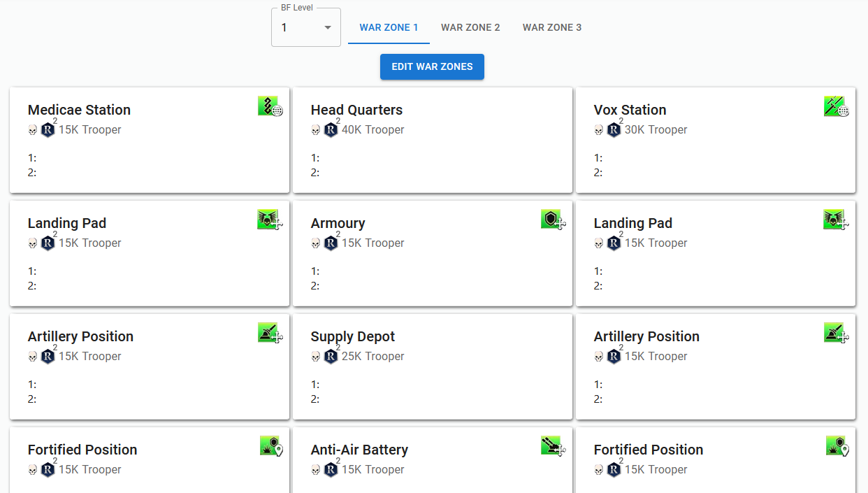Click the Medicae Station green buff icon
Screen dimensions: 868x493
270,106
